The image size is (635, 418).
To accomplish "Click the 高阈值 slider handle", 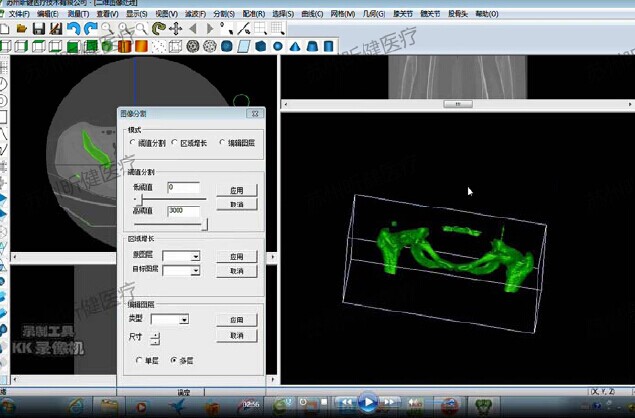I will [x=205, y=224].
